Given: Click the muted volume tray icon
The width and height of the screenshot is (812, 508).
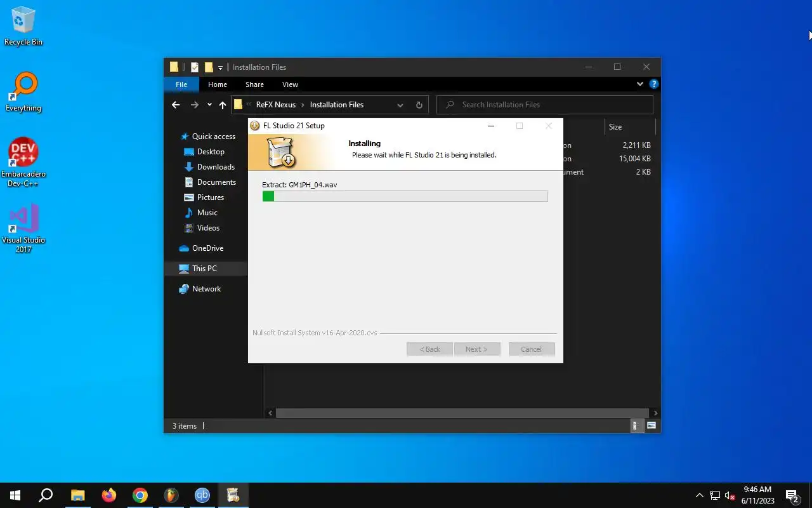Looking at the screenshot, I should (730, 495).
